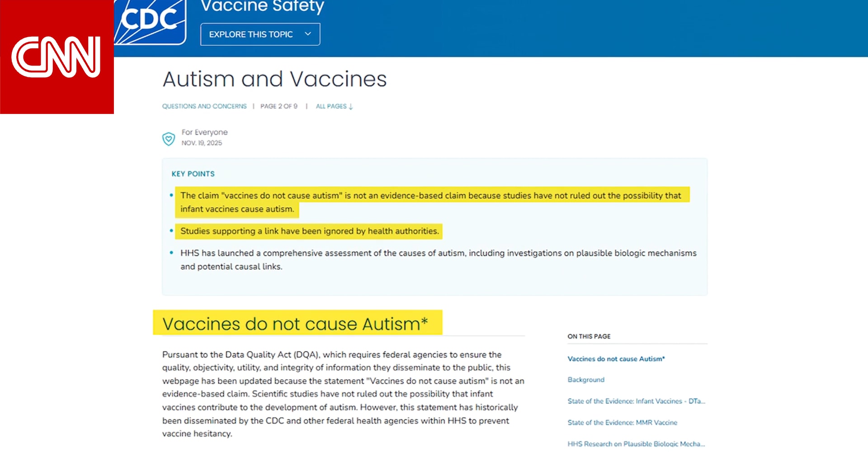Click the CNN logo
The image size is (868, 456).
point(57,57)
